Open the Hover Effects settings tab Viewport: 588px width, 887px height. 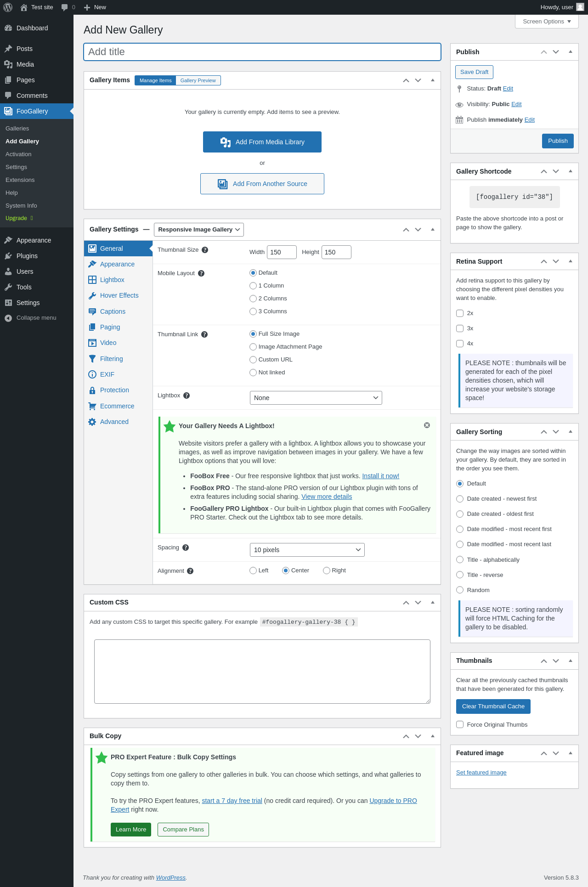pos(119,295)
